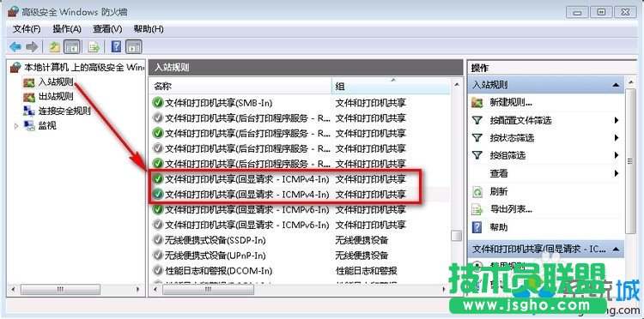Click the Up one level folder icon
The image size is (644, 319).
55,47
